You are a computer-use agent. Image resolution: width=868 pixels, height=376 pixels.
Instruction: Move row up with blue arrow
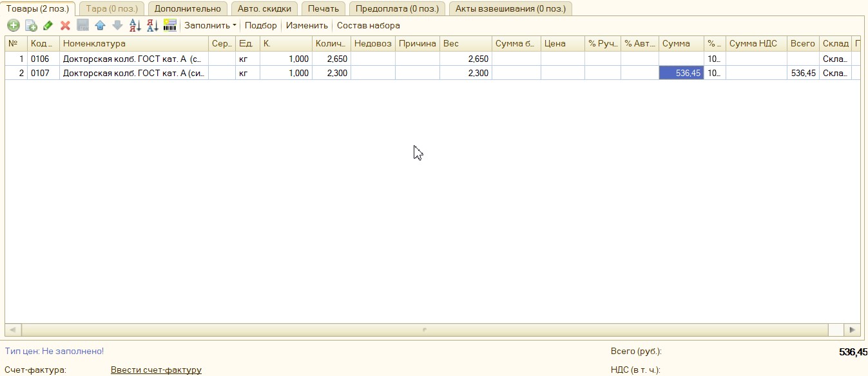[x=100, y=26]
